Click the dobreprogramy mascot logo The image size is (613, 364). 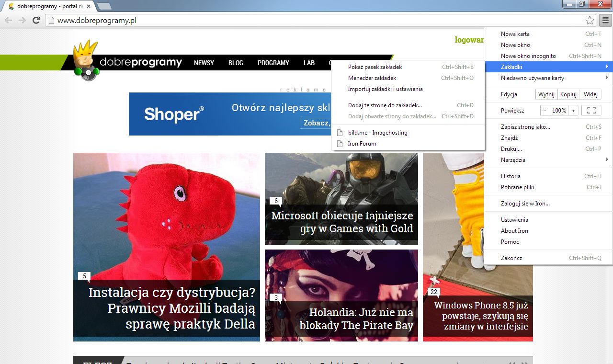click(x=86, y=61)
